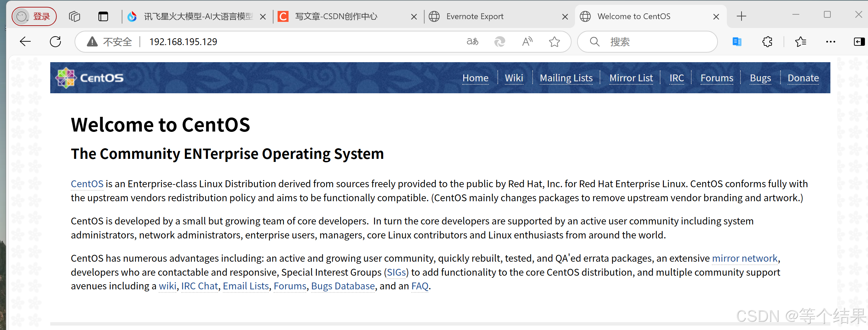Open the favorites list icon
This screenshot has width=868, height=330.
coord(801,42)
